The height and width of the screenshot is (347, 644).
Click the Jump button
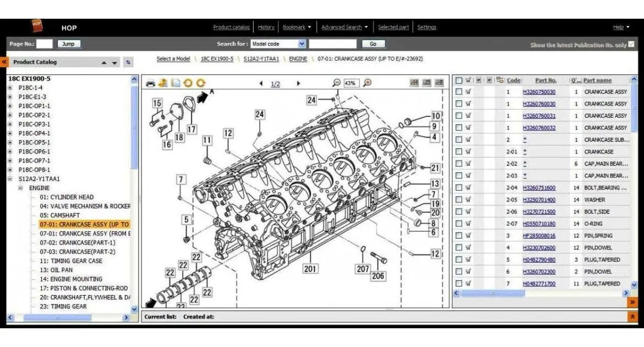(69, 44)
